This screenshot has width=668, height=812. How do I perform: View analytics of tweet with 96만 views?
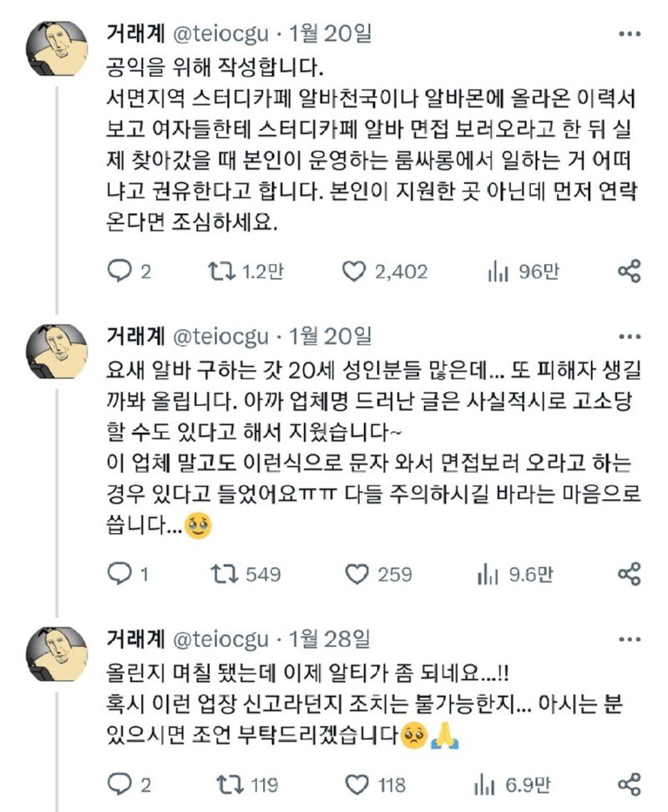(498, 271)
